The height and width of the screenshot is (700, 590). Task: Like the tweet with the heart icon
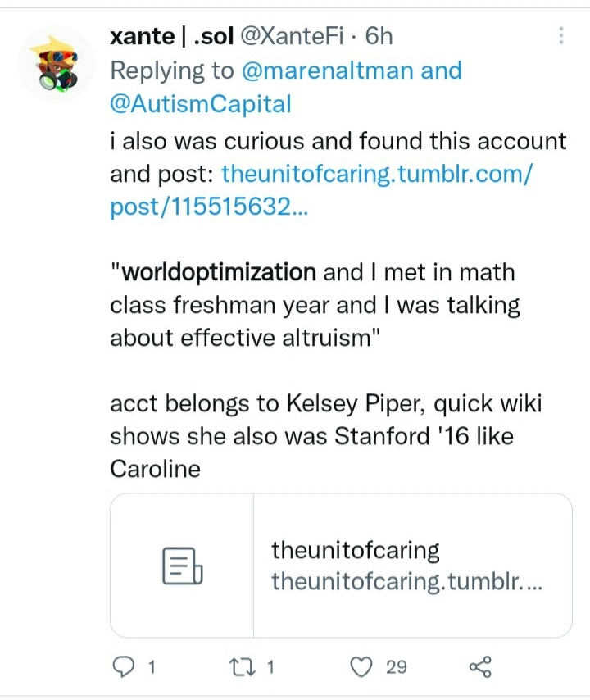pos(361,666)
